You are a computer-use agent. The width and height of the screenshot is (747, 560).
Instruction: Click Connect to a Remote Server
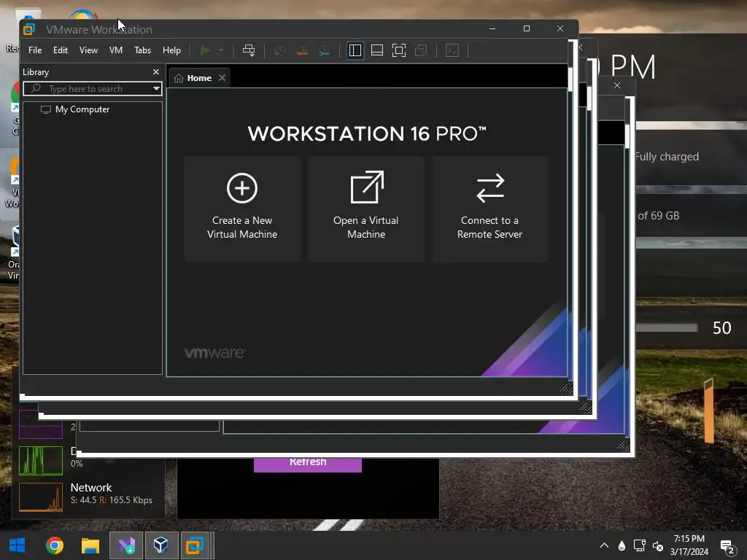489,209
